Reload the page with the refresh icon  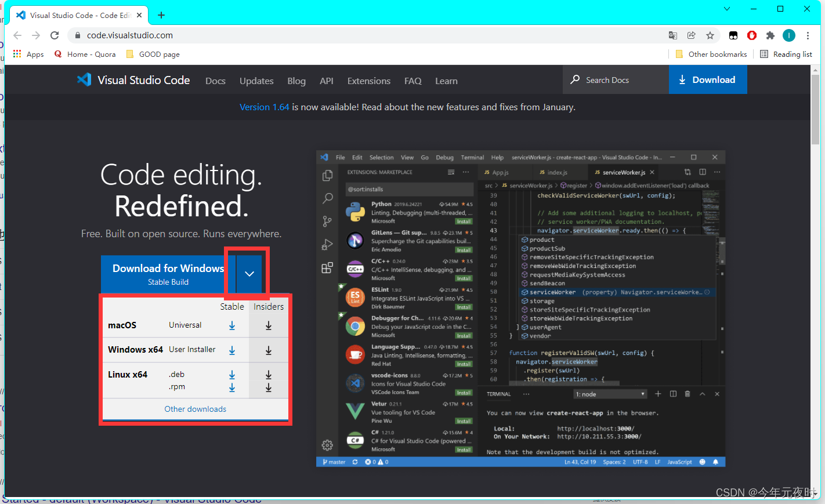pyautogui.click(x=55, y=35)
